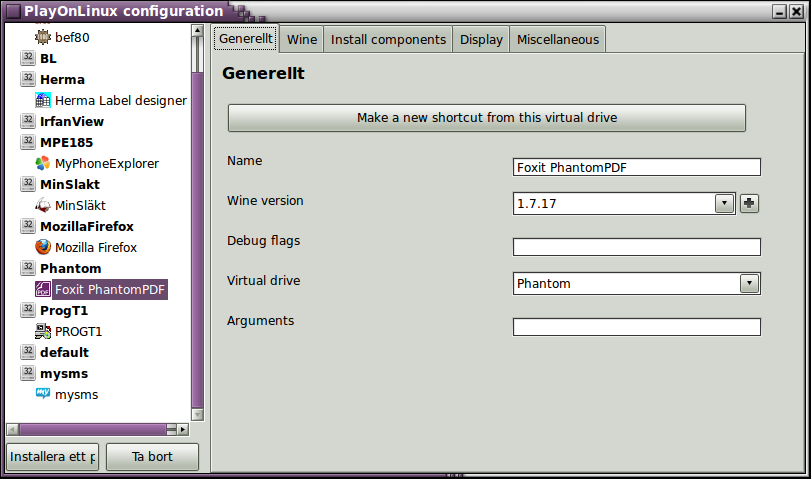811x479 pixels.
Task: Click the 32-bit icon beside MozillaFirefox
Action: 28,226
